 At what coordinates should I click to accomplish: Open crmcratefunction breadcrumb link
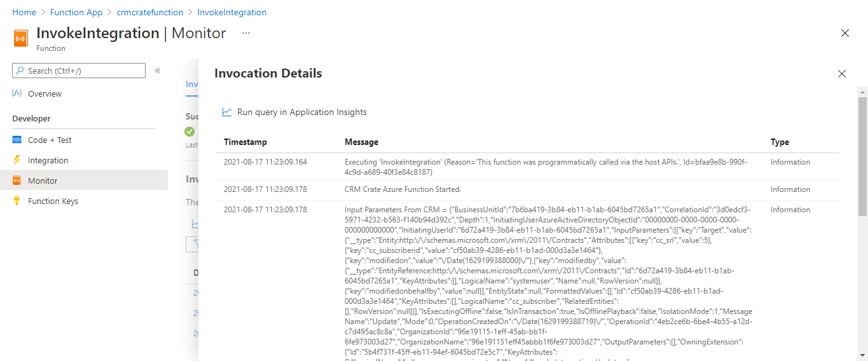(149, 12)
